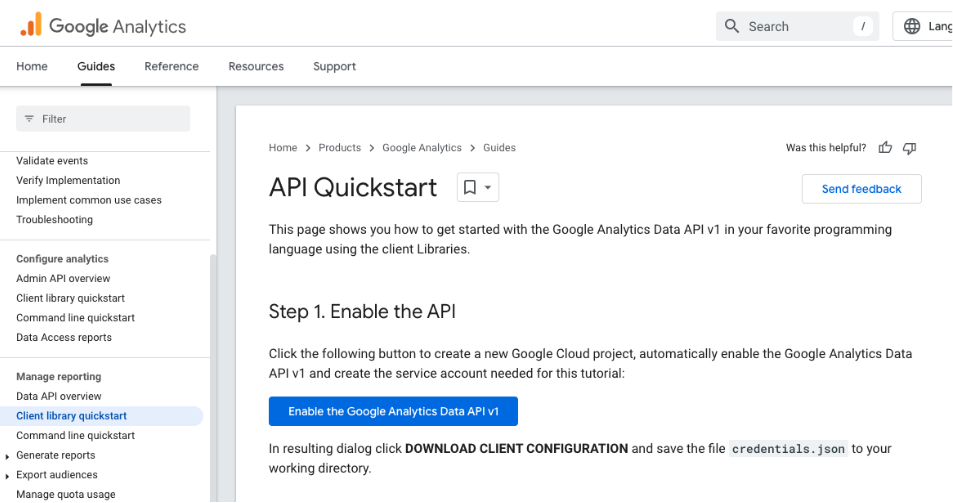Viewport: 953px width, 503px height.
Task: Click Enable the Google Analytics Data API v1
Action: [393, 411]
